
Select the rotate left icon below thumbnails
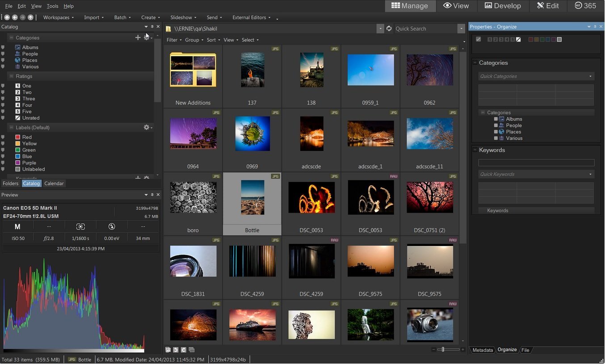(176, 350)
